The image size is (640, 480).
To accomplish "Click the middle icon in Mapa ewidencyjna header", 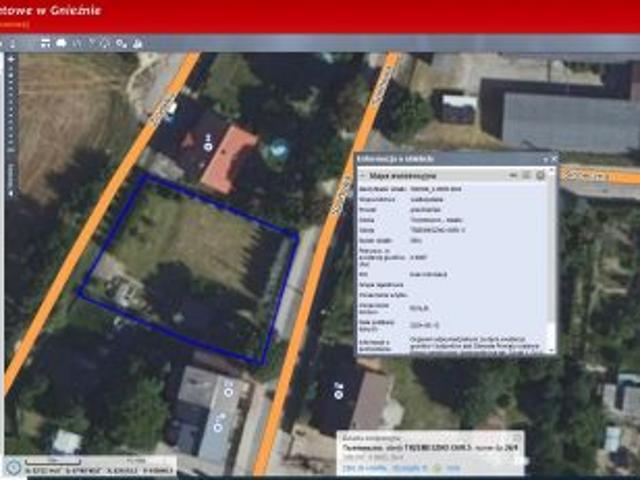I will pyautogui.click(x=527, y=175).
